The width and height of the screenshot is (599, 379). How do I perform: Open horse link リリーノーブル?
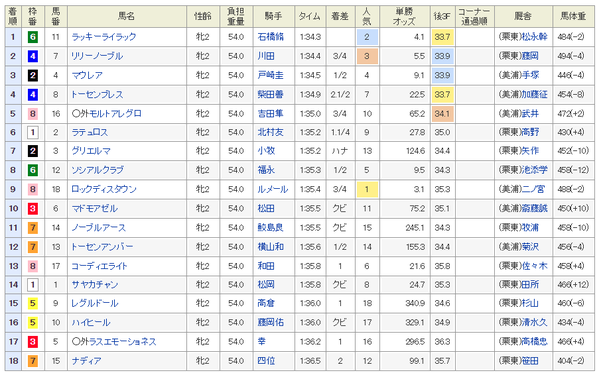[97, 56]
